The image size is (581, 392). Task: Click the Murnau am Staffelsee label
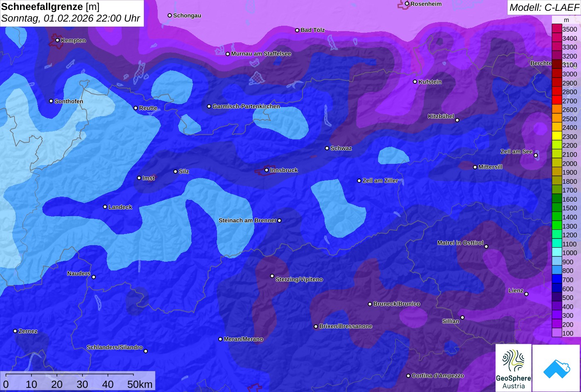click(261, 54)
